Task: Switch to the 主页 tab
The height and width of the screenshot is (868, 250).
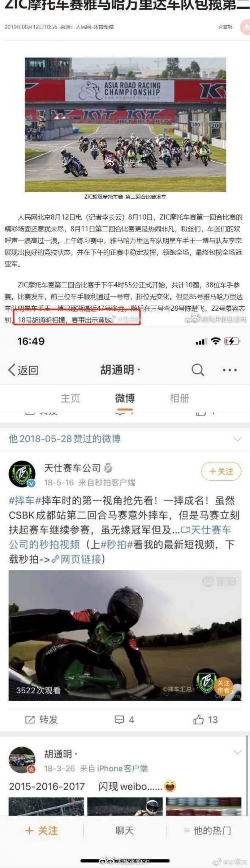Action: tap(70, 398)
